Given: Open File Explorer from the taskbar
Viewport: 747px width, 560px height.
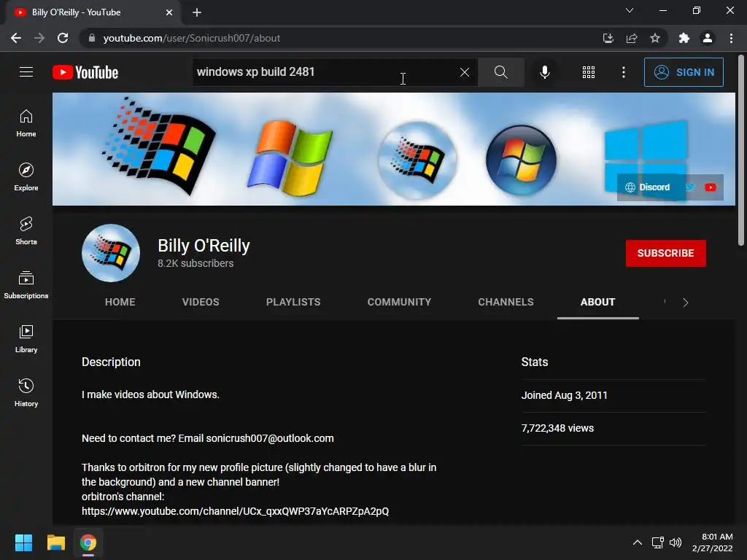Looking at the screenshot, I should (x=55, y=542).
